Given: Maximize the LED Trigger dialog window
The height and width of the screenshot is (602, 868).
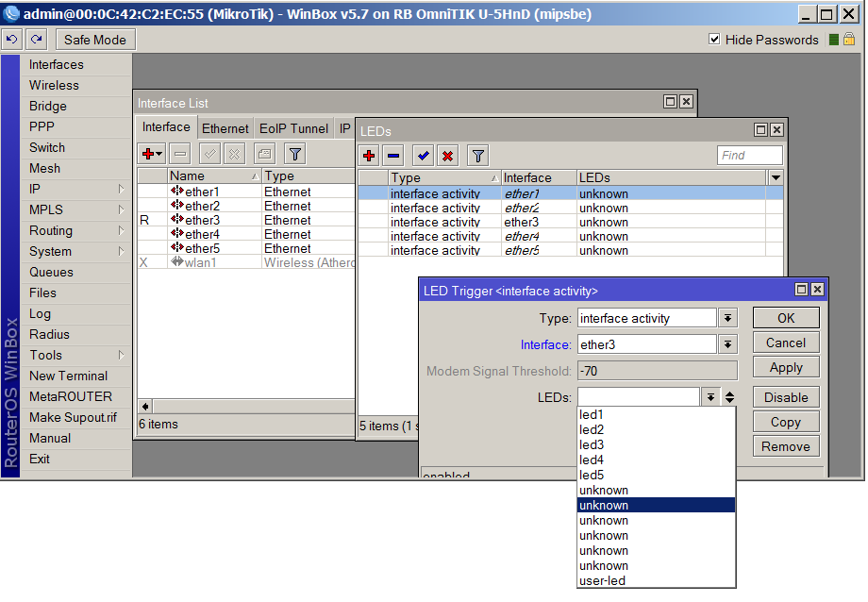Looking at the screenshot, I should pos(801,289).
